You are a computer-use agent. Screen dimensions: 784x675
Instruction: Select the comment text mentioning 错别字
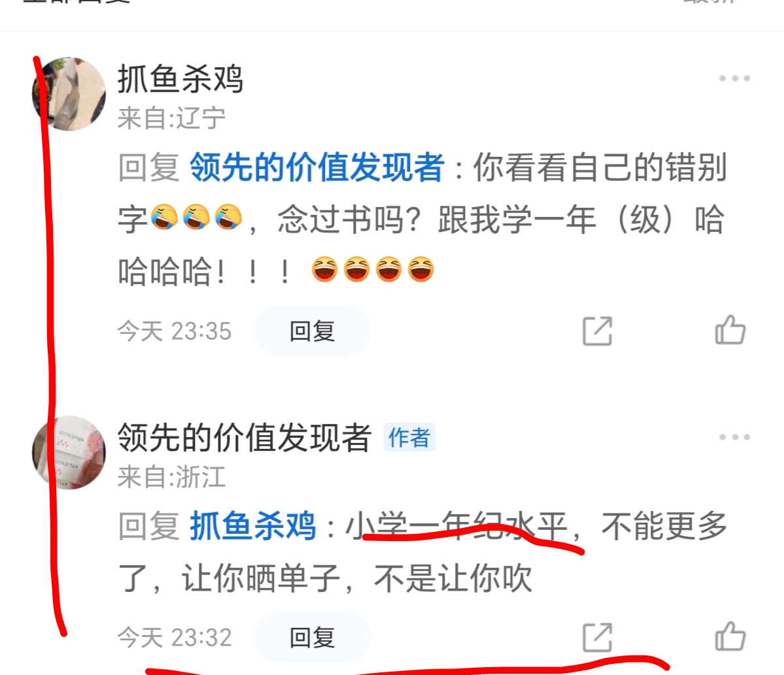tap(422, 220)
